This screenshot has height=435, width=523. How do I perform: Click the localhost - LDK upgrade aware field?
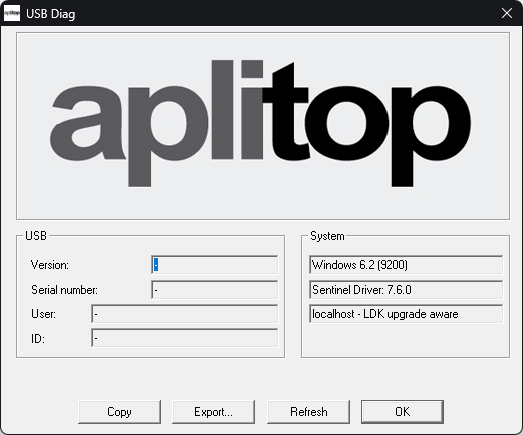[x=406, y=314]
